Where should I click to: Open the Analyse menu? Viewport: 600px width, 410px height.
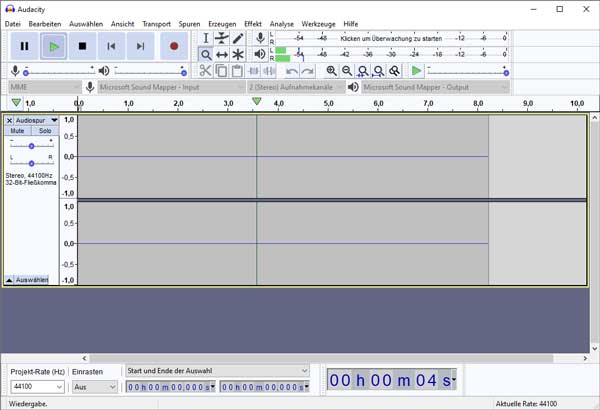click(282, 24)
